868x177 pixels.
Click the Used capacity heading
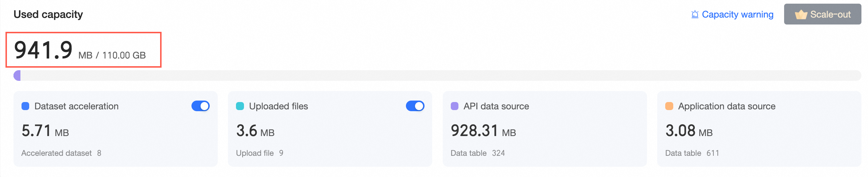click(48, 15)
